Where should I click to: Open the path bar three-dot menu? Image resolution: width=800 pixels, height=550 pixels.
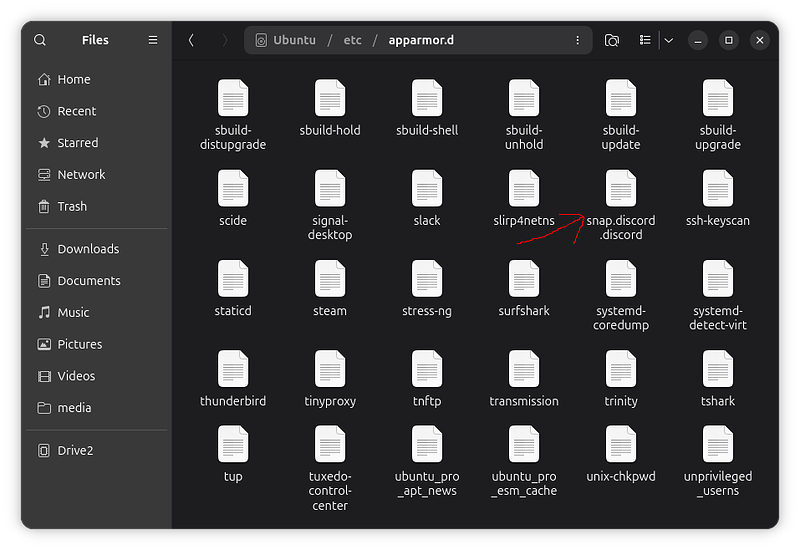(x=578, y=40)
